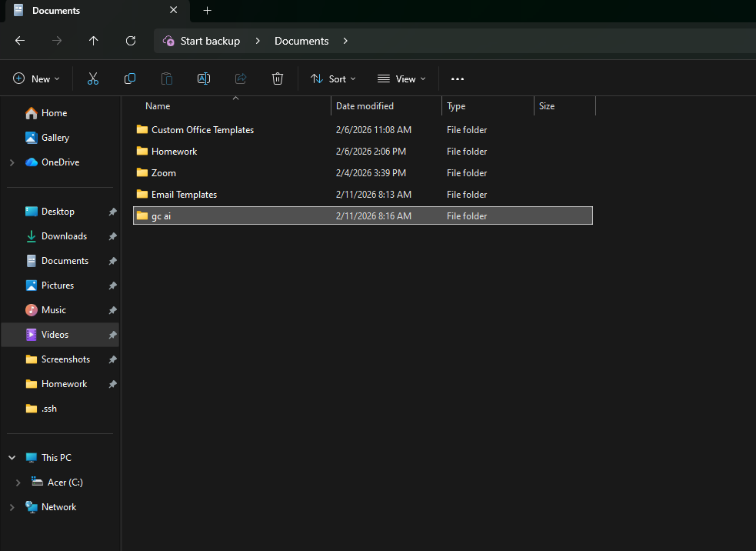Click the Delete trash can icon
The height and width of the screenshot is (551, 756).
pos(278,78)
